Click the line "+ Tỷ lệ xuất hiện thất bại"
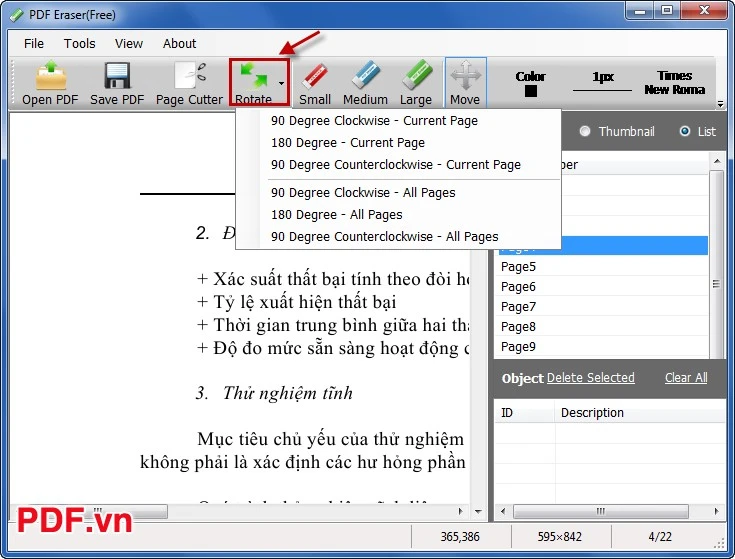The width and height of the screenshot is (735, 559). 296,302
